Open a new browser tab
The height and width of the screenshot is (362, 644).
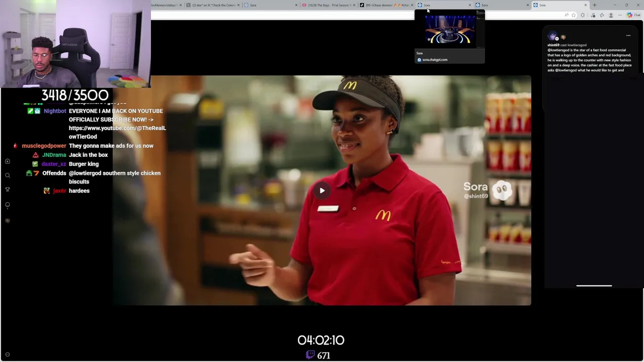[x=595, y=5]
